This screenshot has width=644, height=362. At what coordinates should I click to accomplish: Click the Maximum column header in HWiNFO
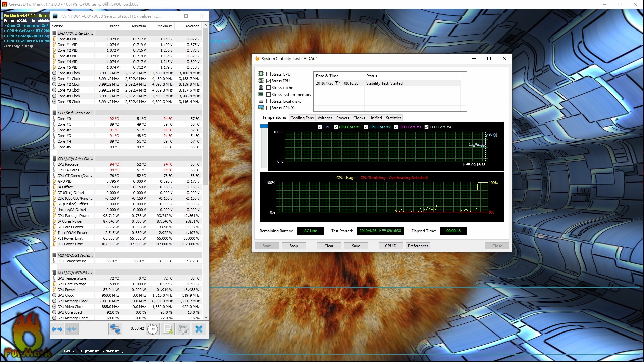point(161,26)
